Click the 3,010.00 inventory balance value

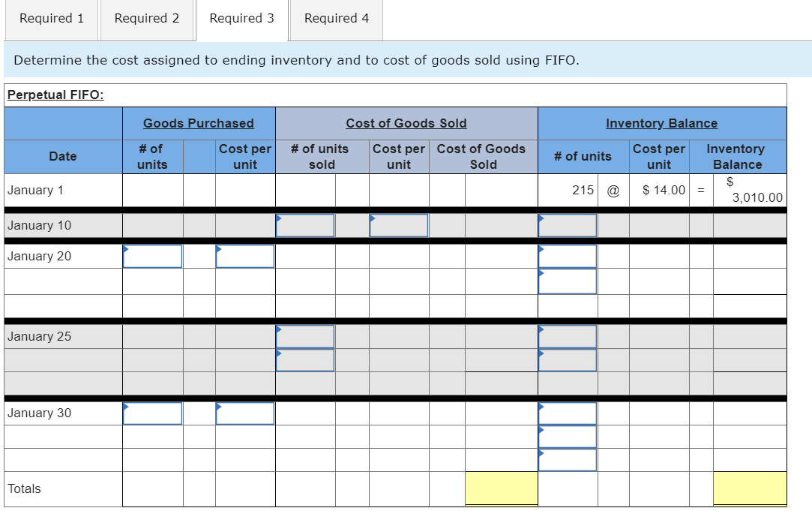pyautogui.click(x=757, y=197)
